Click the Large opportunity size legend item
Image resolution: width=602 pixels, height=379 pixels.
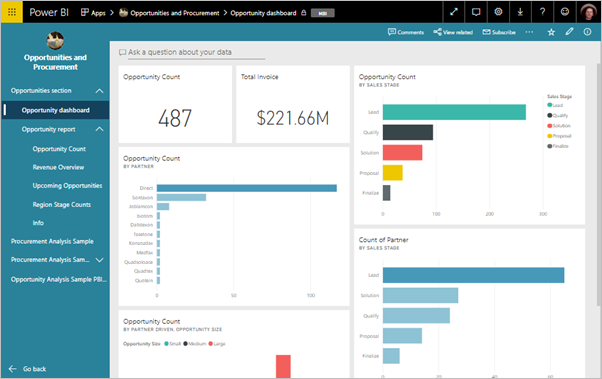(217, 344)
